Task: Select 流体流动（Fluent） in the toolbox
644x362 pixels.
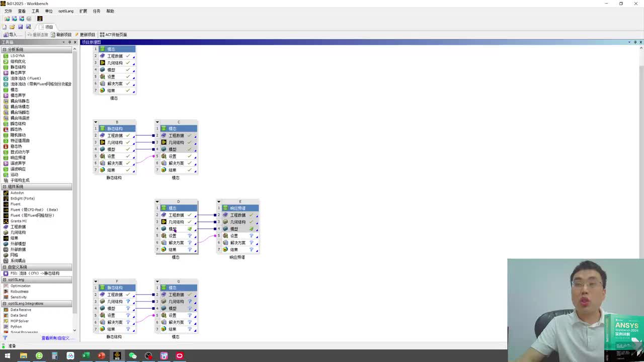Action: tap(25, 78)
